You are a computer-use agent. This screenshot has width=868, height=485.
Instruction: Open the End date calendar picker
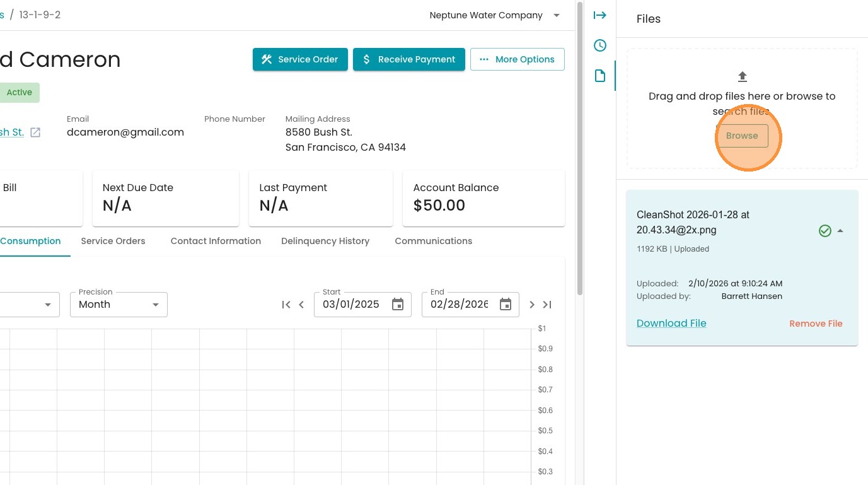(x=506, y=305)
